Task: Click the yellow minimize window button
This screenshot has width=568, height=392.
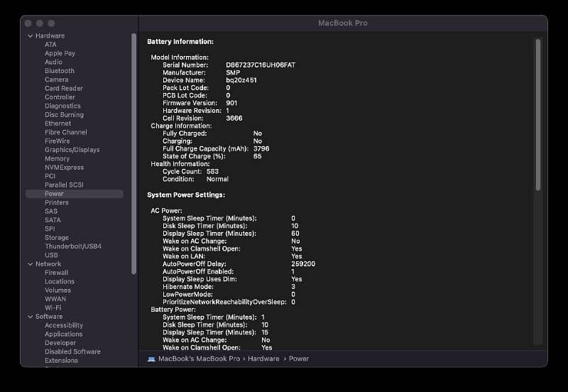Action: point(40,23)
